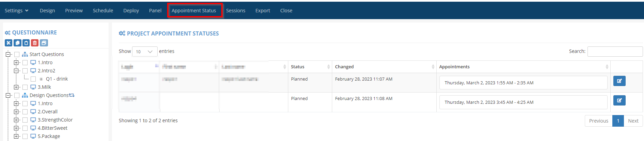This screenshot has width=644, height=141.
Task: Click the Previous pagination button
Action: (x=598, y=121)
